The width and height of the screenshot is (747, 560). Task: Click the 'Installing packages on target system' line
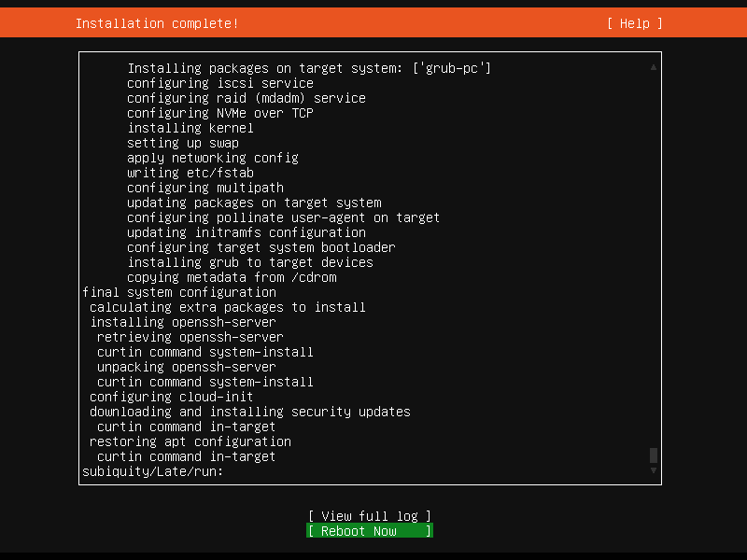coord(309,68)
